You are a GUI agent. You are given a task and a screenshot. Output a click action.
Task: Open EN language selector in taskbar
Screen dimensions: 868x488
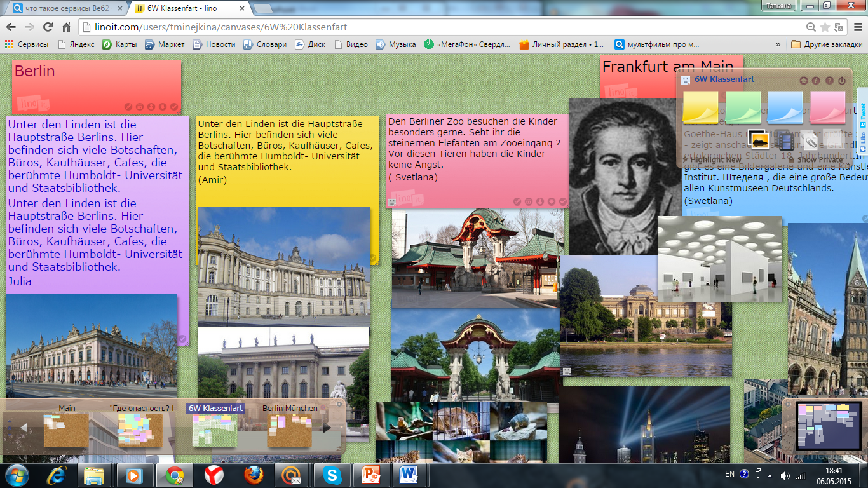pyautogui.click(x=729, y=474)
